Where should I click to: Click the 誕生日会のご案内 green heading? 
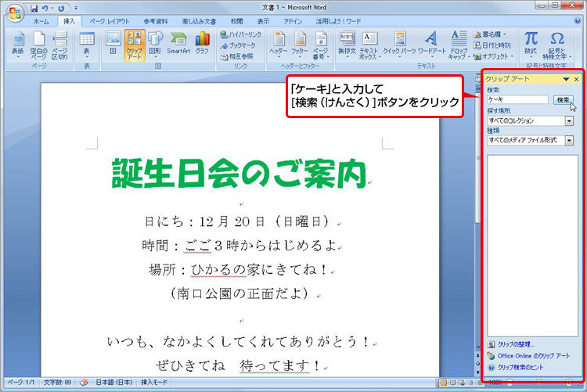point(239,174)
